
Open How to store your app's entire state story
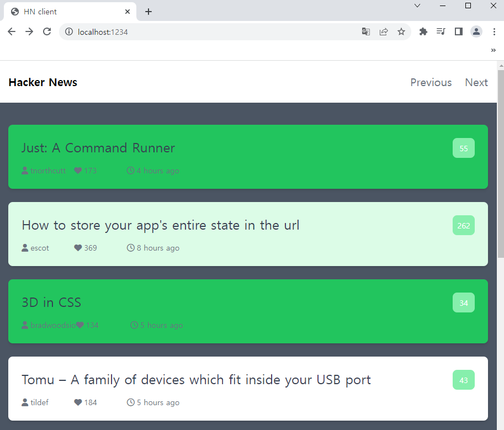[x=161, y=226]
